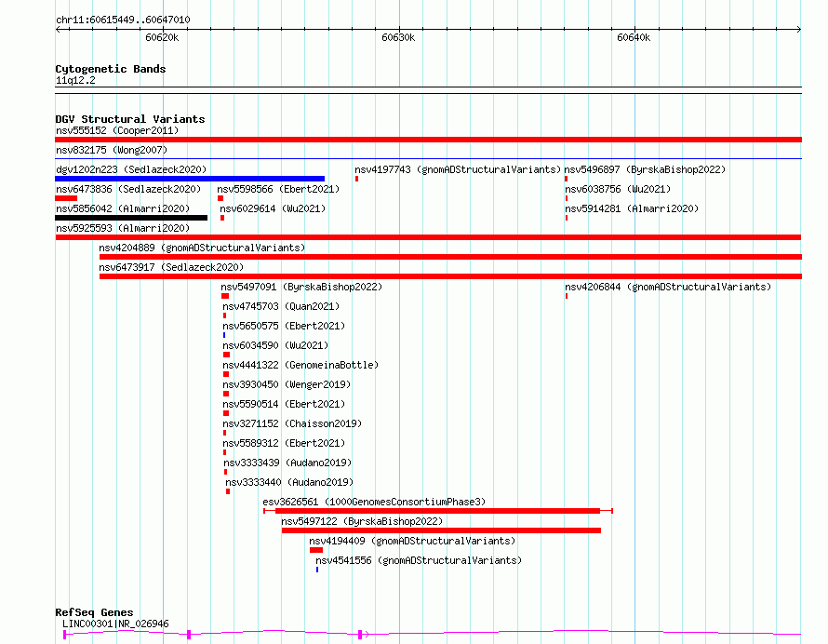Click the chr11:60615449..60647010 coordinates text
The image size is (828, 644).
point(123,20)
